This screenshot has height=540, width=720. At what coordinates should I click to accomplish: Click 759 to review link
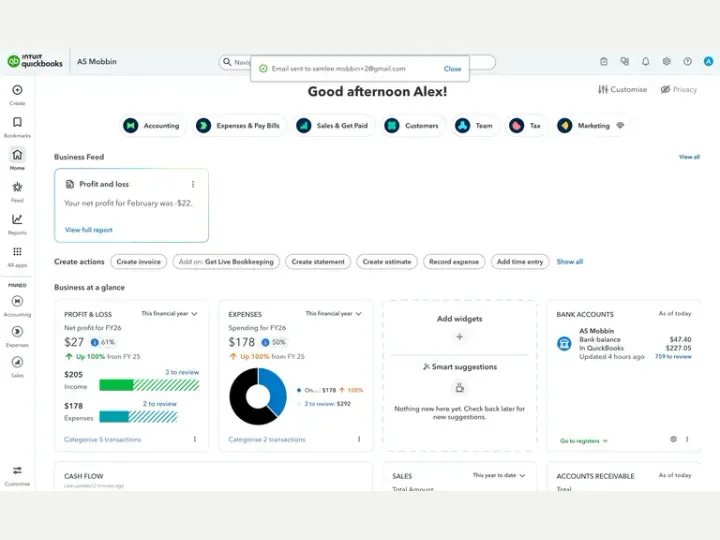pos(673,356)
